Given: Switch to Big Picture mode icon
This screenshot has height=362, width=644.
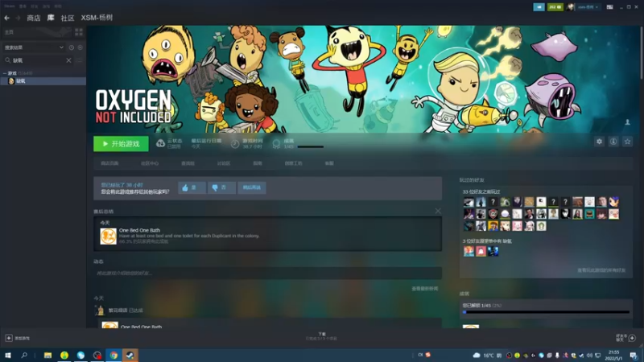Looking at the screenshot, I should [x=610, y=7].
